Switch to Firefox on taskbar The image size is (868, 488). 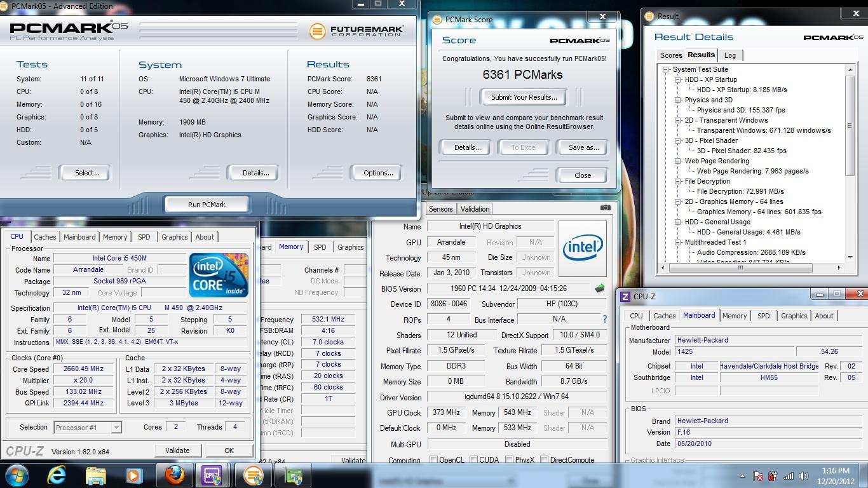coord(174,475)
